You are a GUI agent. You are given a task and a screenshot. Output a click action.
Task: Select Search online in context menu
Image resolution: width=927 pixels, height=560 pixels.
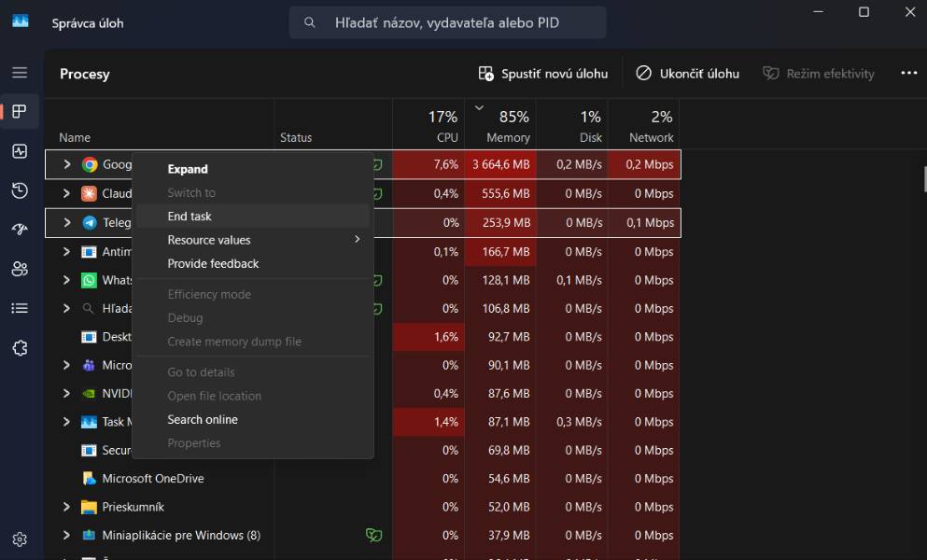(x=253, y=420)
